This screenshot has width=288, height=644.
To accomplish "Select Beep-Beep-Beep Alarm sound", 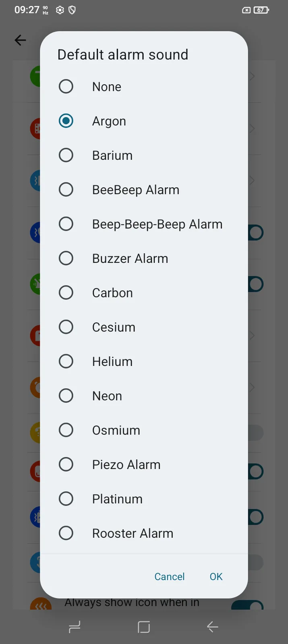I will click(66, 224).
